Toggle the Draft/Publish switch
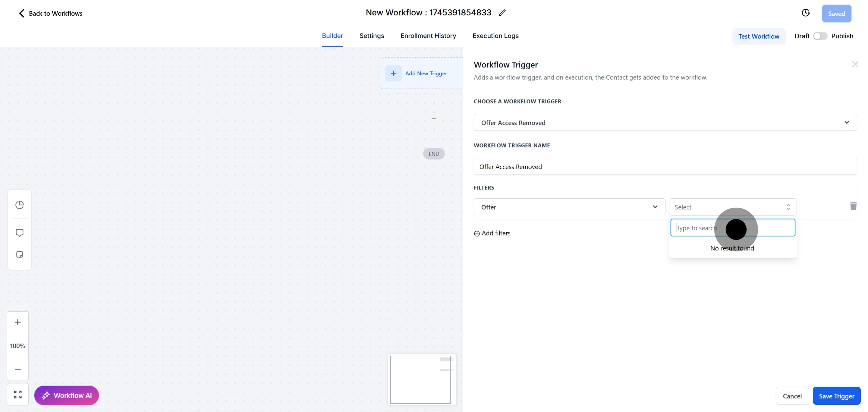This screenshot has width=868, height=412. (820, 36)
